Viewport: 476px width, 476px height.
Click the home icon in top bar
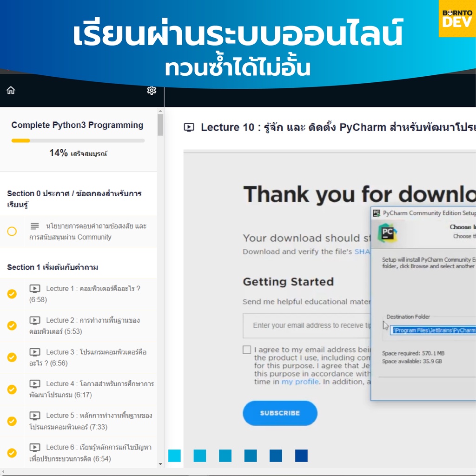coord(11,90)
